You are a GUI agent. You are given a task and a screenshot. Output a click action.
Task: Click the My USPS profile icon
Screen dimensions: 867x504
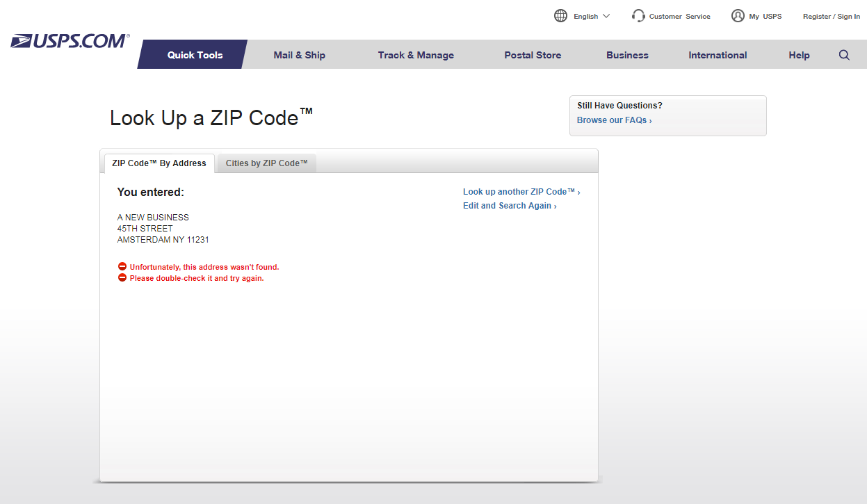(x=738, y=16)
